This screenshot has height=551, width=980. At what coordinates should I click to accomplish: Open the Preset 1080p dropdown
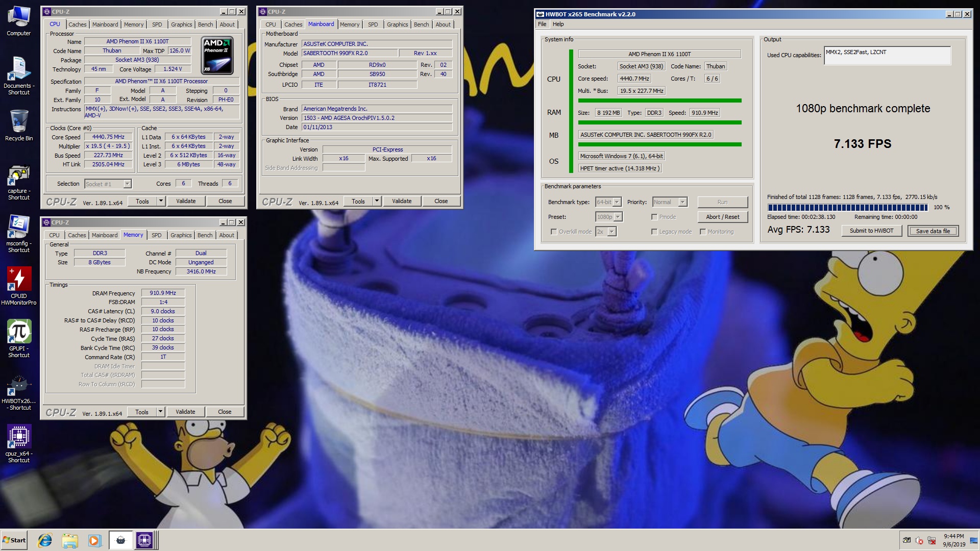tap(618, 217)
